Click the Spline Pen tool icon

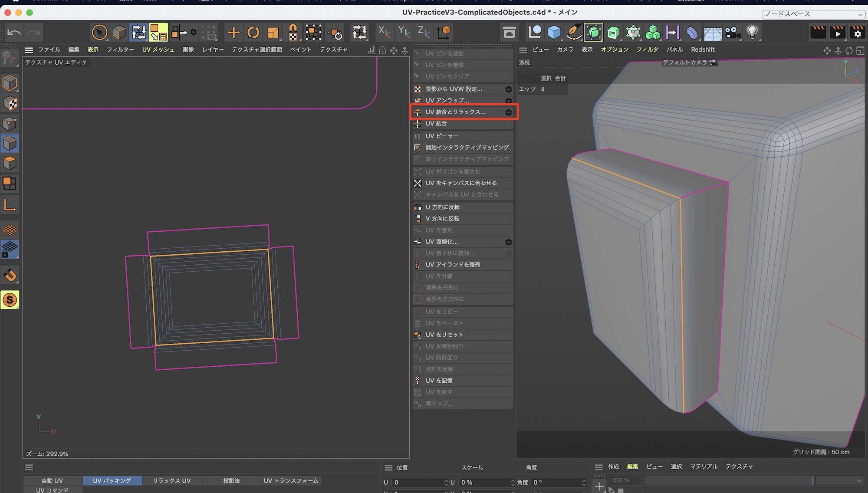coord(574,33)
